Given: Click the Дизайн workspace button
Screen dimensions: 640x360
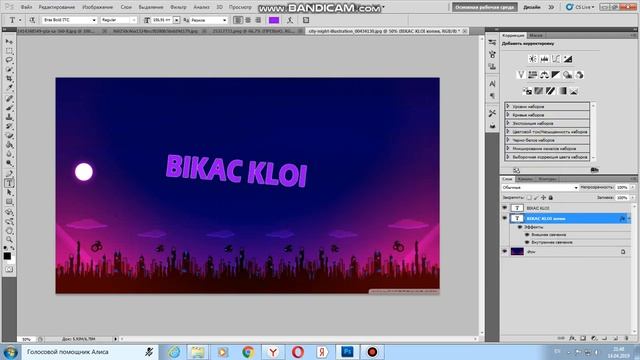Looking at the screenshot, I should click(x=531, y=7).
